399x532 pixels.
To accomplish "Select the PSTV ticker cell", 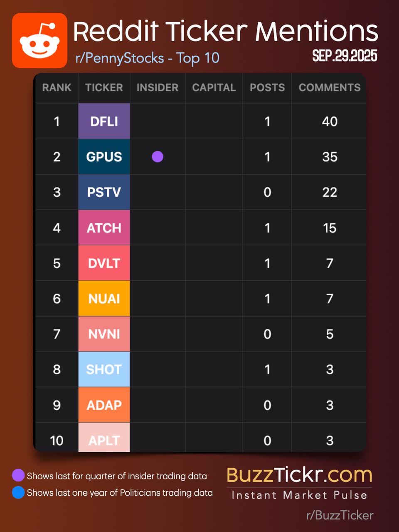I will coord(104,192).
